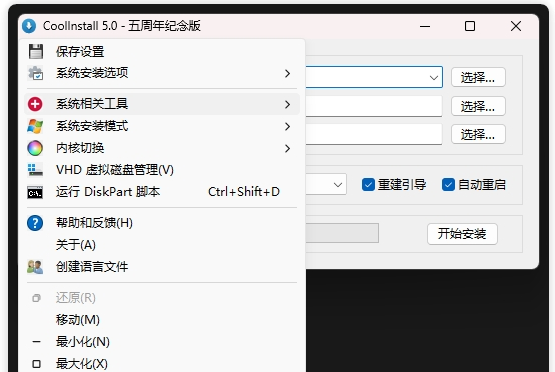This screenshot has width=555, height=372.
Task: Select 关于(A) menu entry
Action: (x=162, y=245)
